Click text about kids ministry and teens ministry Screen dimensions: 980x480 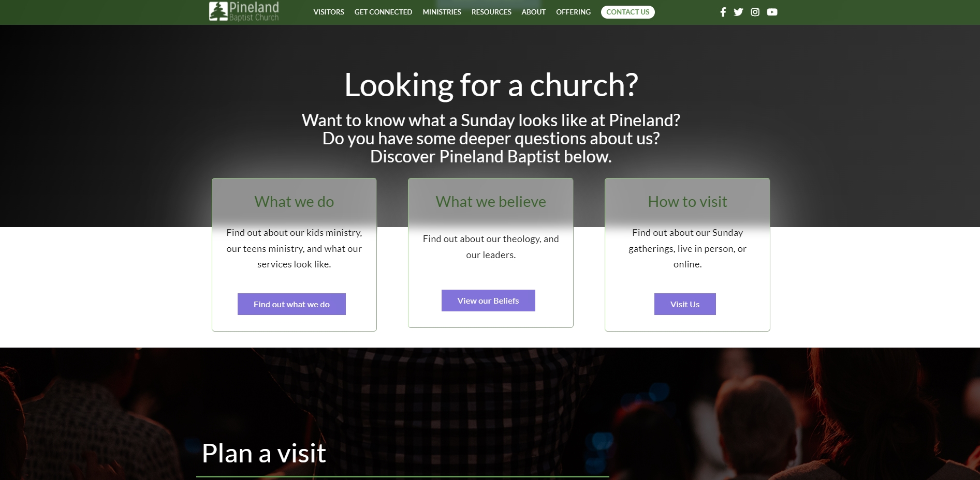(294, 248)
